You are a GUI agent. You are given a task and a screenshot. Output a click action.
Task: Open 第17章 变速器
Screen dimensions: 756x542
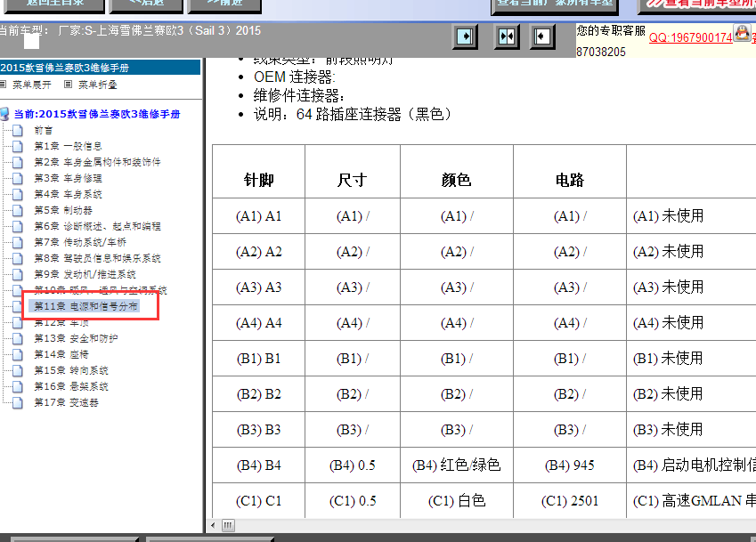(x=66, y=402)
